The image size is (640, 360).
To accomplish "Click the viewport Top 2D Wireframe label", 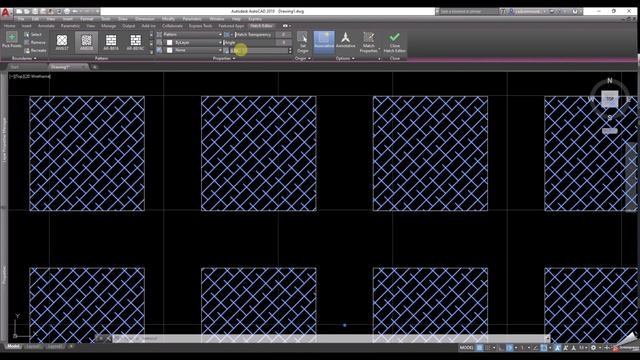I will 30,76.
